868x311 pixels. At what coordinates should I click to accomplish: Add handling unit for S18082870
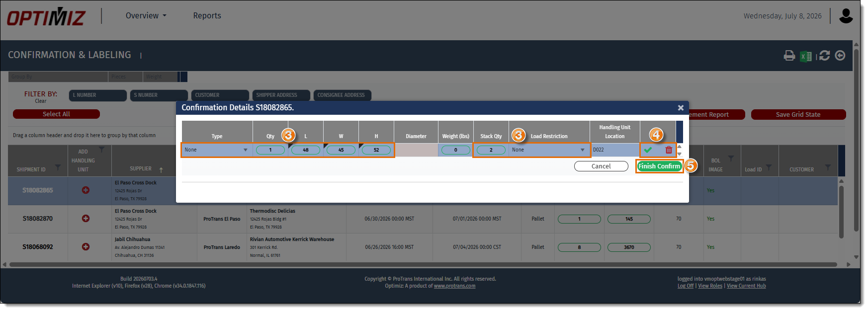click(x=86, y=219)
